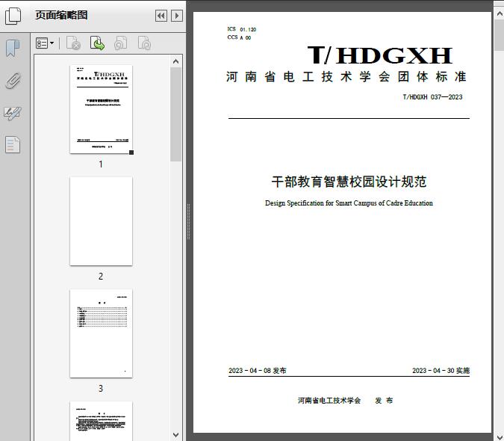Click the "2023-04-30 实施" date
504x441 pixels.
pyautogui.click(x=441, y=370)
